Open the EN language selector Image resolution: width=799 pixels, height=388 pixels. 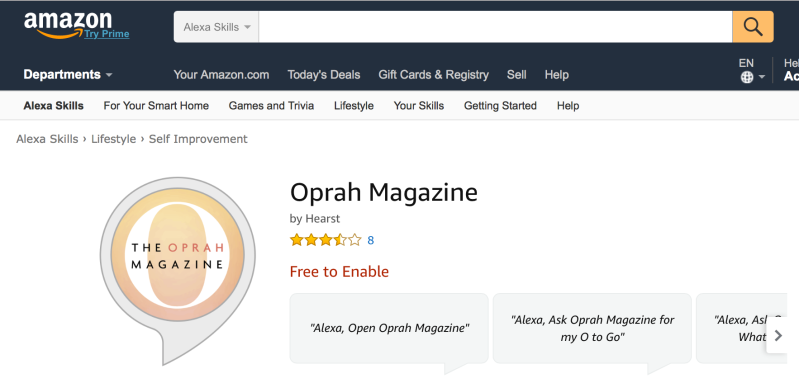coord(752,70)
